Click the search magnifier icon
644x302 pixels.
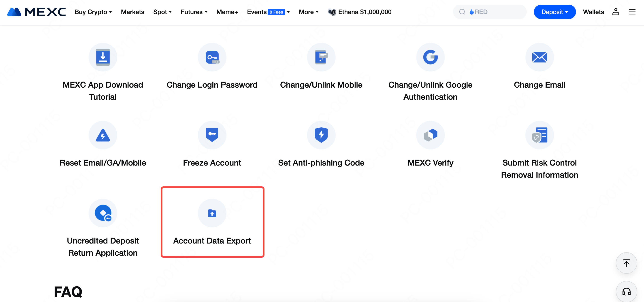coord(462,12)
